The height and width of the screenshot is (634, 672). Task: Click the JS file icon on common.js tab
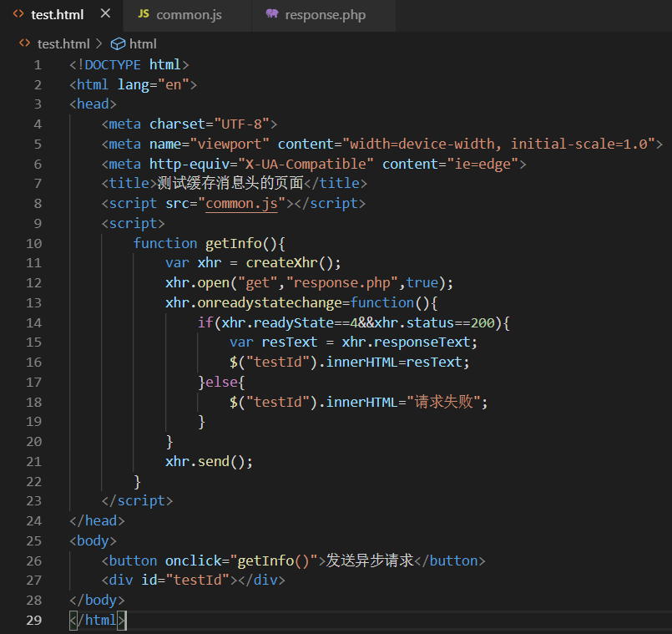tap(144, 15)
